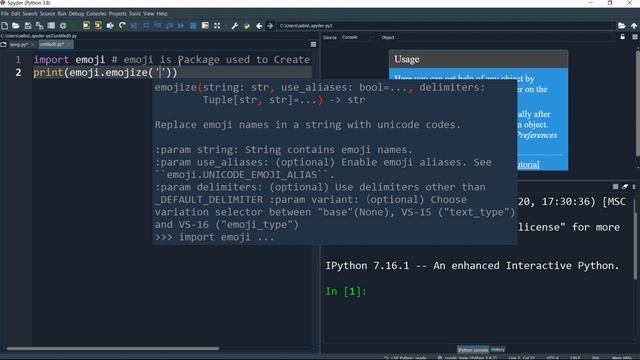Image resolution: width=640 pixels, height=360 pixels.
Task: Open the editor pane options menu
Action: [313, 44]
